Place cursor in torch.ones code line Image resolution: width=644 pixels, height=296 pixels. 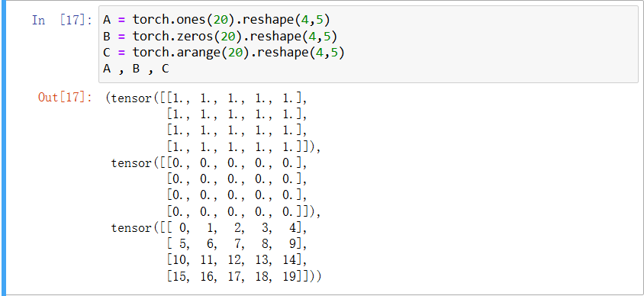coord(217,20)
